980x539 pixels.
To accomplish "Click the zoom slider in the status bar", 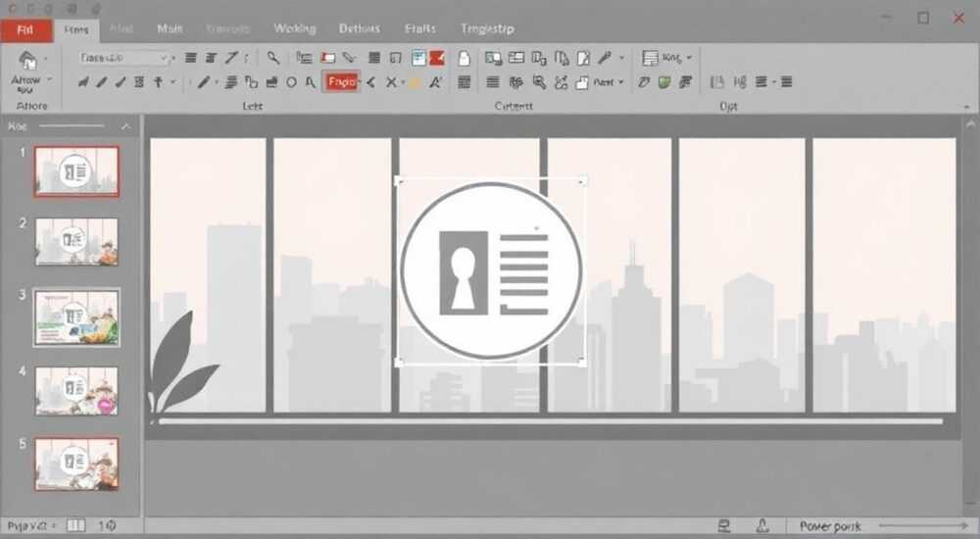I will point(925,526).
